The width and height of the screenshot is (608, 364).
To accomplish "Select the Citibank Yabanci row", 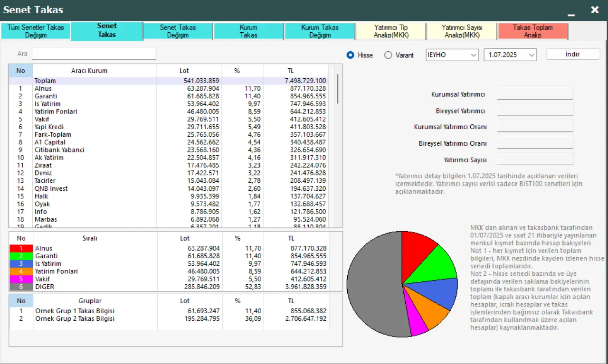I will [59, 150].
